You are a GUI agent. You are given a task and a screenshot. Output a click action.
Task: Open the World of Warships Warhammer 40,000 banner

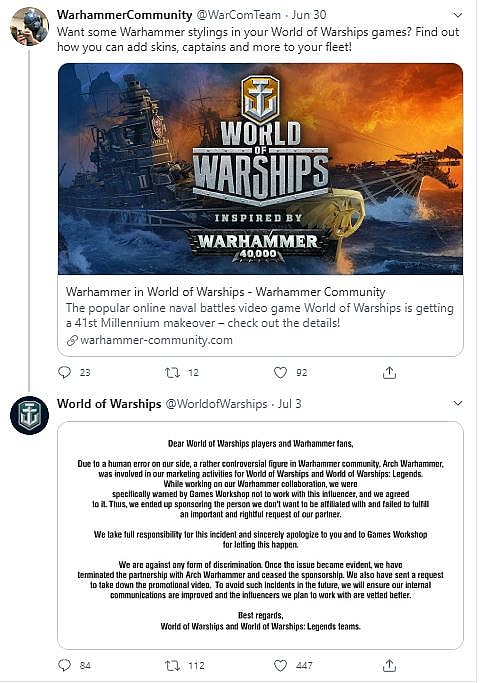(260, 169)
